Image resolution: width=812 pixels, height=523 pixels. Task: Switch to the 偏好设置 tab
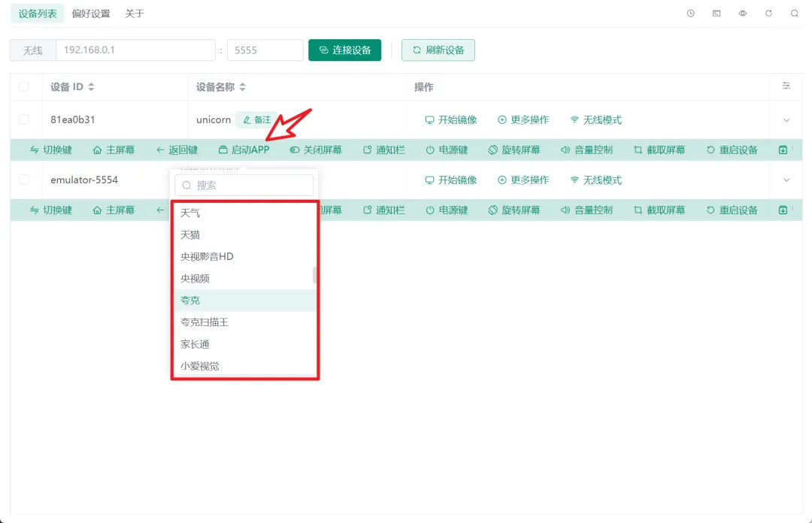(91, 14)
